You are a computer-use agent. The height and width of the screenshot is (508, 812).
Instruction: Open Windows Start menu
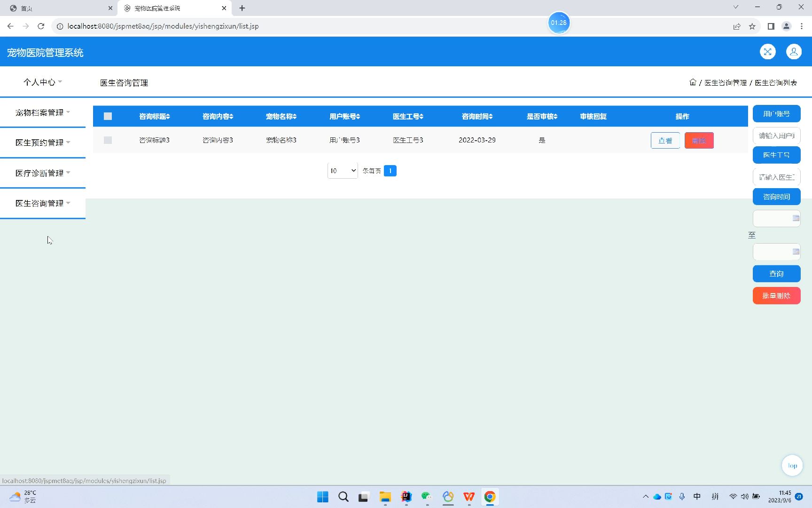click(x=323, y=497)
